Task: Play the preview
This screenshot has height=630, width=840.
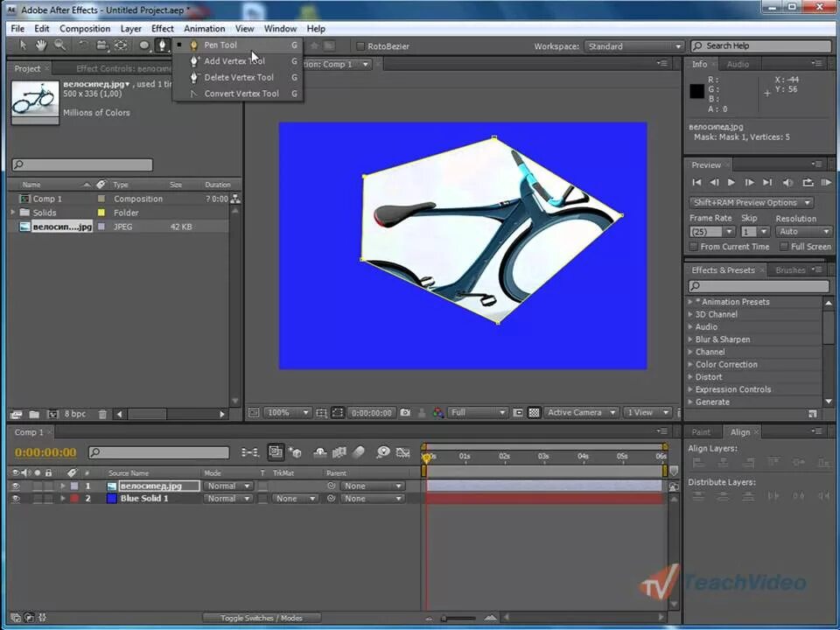Action: coord(731,182)
